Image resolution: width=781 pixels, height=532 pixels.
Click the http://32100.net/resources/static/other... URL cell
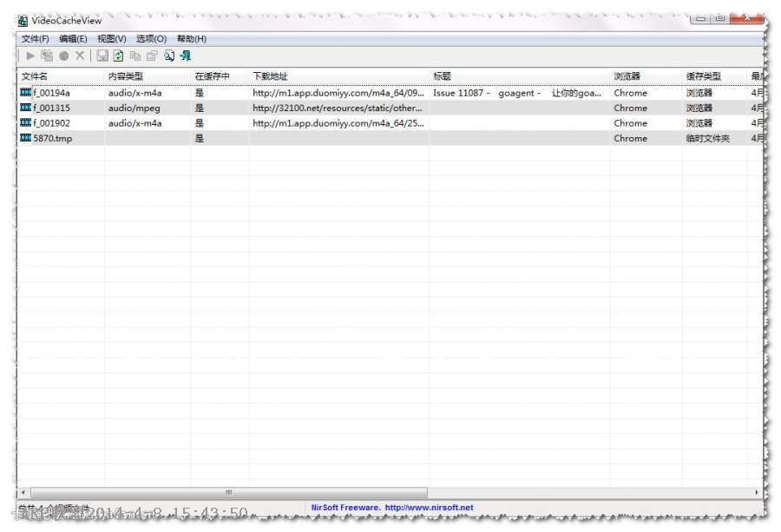click(x=338, y=108)
